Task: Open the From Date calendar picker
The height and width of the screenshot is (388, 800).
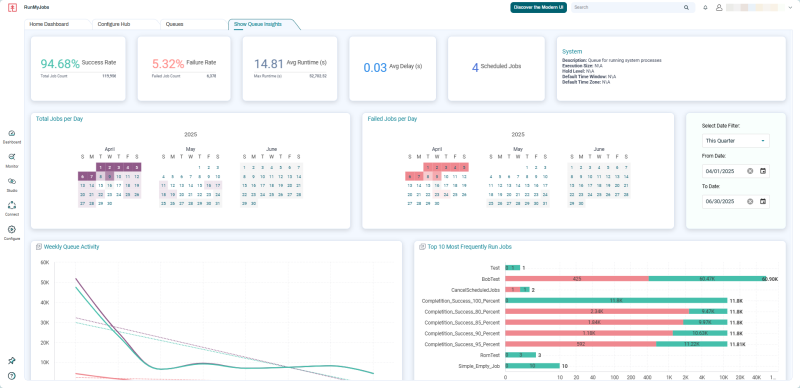Action: pyautogui.click(x=763, y=171)
